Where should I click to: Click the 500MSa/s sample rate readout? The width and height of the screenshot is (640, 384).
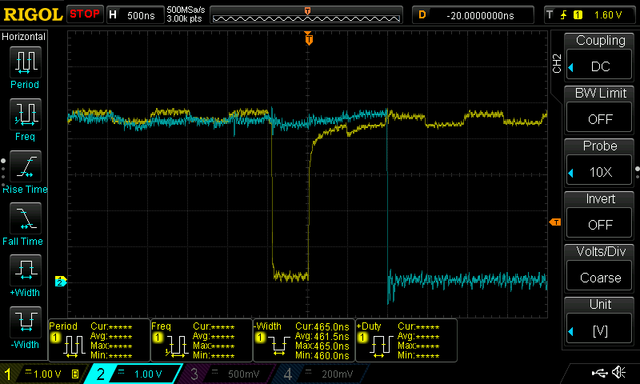186,10
